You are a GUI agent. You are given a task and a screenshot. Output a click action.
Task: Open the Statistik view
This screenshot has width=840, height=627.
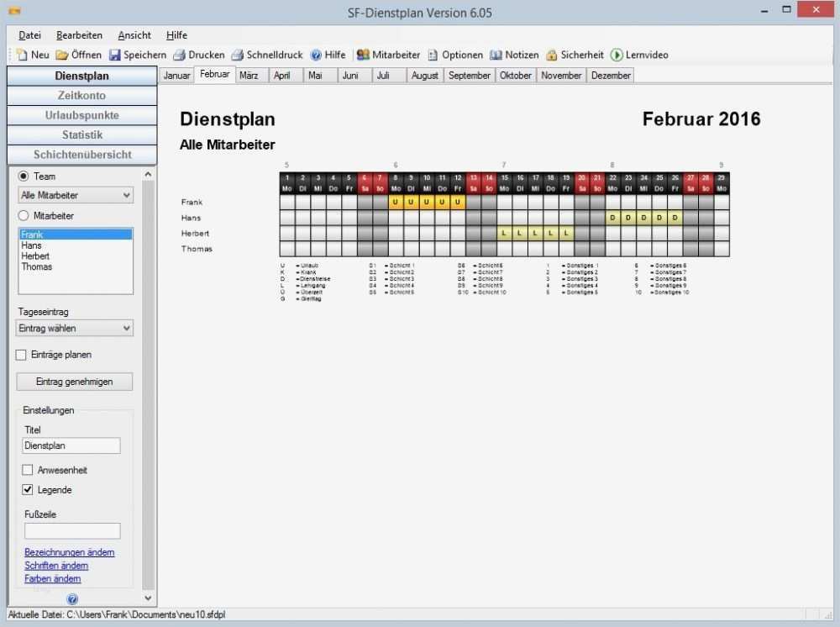81,134
